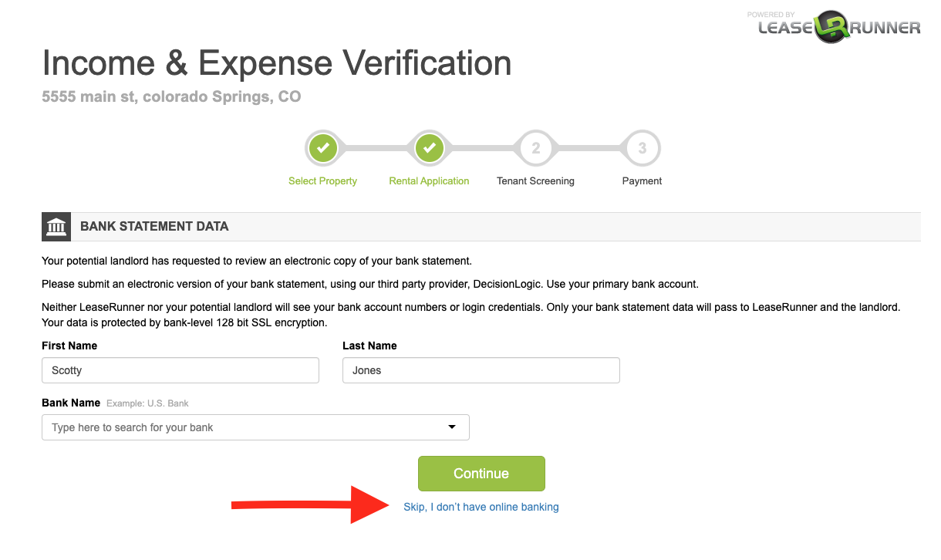Click the Income & Expense Verification heading
The width and height of the screenshot is (941, 560).
277,63
